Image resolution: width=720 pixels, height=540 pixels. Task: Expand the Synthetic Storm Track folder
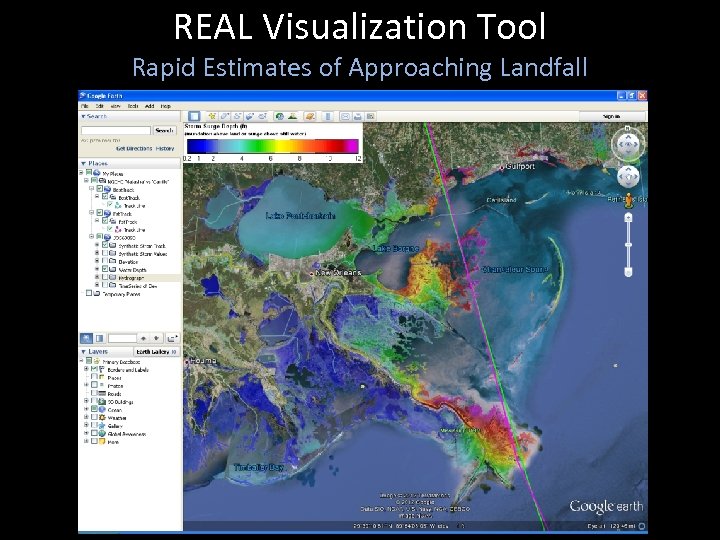[97, 246]
